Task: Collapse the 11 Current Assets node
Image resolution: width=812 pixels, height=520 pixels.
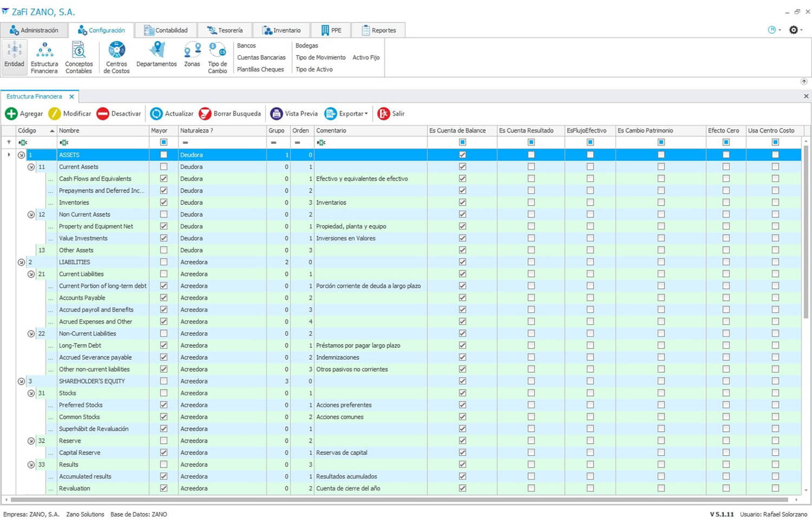Action: coord(31,167)
